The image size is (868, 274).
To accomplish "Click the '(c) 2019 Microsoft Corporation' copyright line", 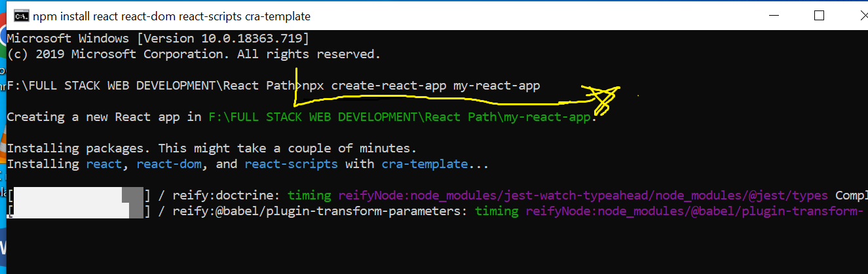I will pyautogui.click(x=193, y=54).
